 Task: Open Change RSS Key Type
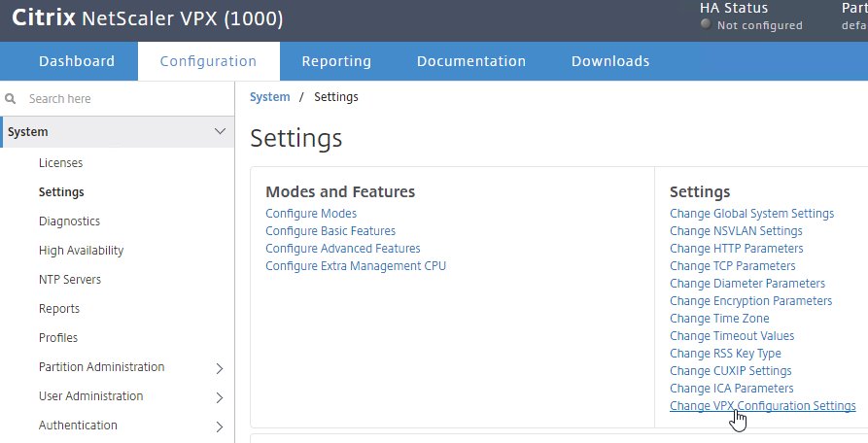725,354
